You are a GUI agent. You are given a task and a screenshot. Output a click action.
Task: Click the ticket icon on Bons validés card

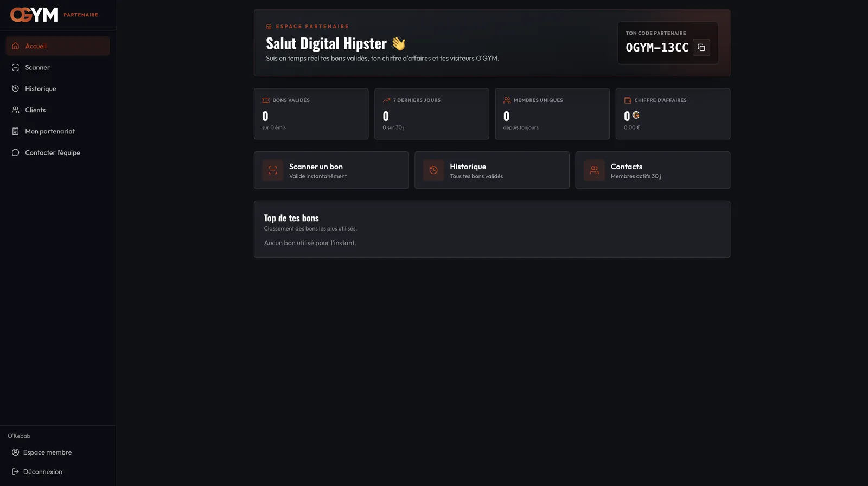(x=266, y=100)
